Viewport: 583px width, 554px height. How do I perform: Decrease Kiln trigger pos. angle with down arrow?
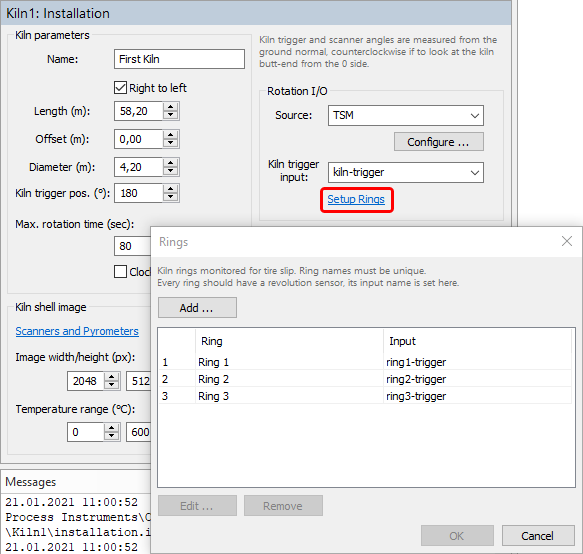coord(171,197)
